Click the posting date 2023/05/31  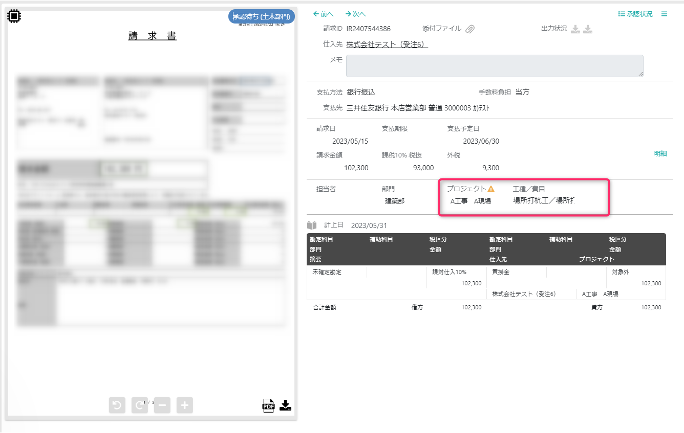[369, 225]
